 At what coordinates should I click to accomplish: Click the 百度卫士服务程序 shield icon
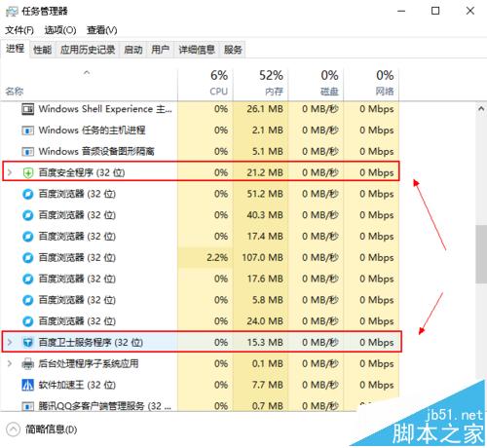click(28, 343)
